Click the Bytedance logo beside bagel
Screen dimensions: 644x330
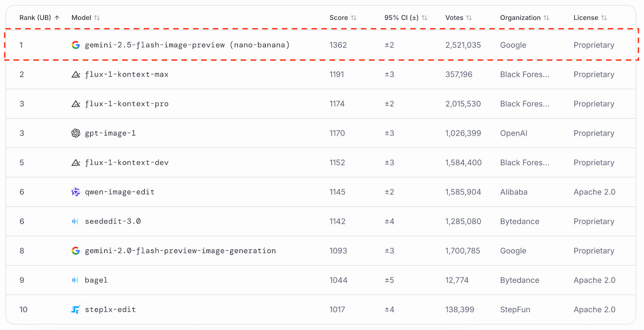coord(76,280)
